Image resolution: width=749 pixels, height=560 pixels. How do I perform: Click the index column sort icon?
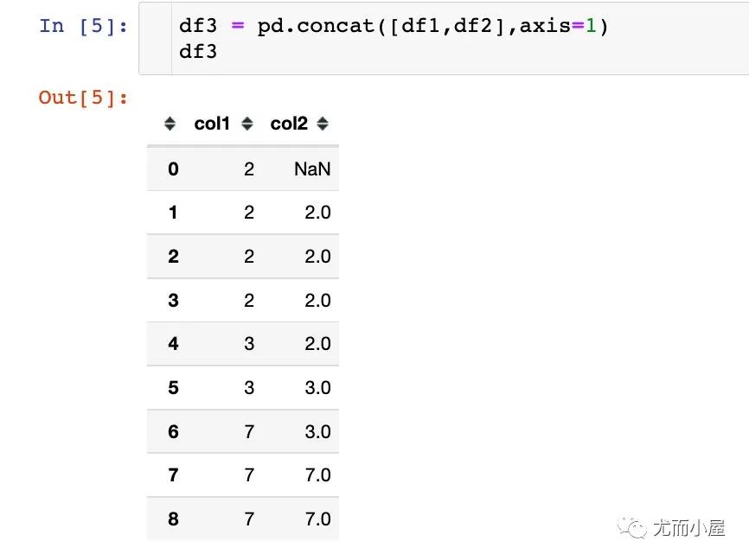[170, 124]
